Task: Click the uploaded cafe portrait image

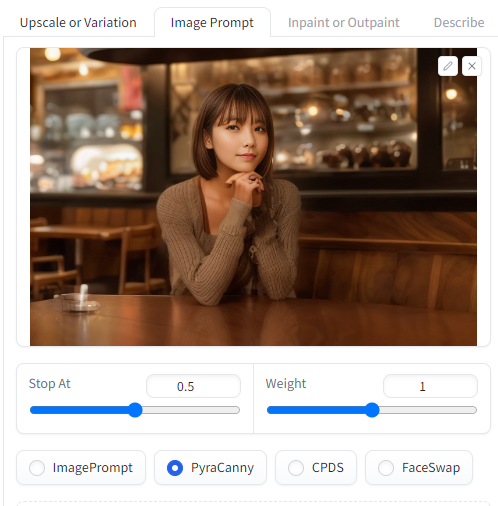Action: click(x=253, y=197)
